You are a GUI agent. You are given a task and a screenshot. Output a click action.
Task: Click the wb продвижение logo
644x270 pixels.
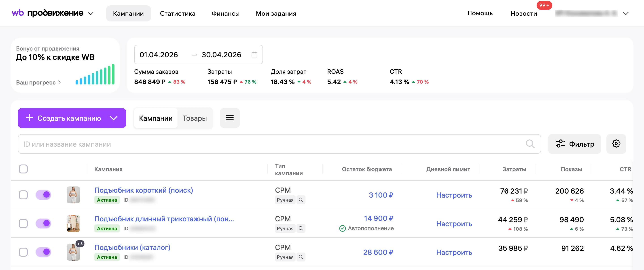(x=47, y=13)
